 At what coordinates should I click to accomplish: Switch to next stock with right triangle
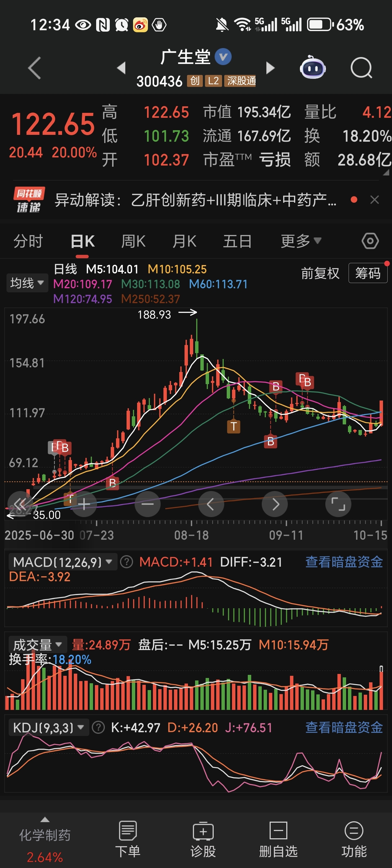(270, 68)
